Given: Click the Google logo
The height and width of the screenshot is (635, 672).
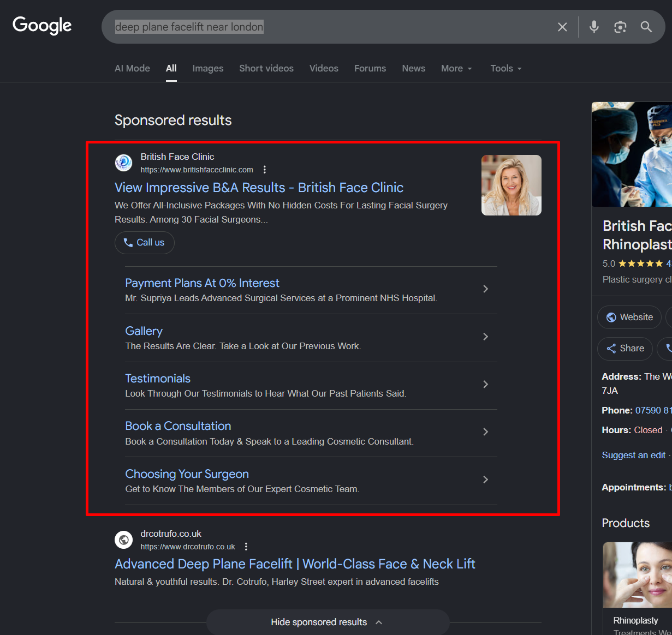Looking at the screenshot, I should [x=42, y=25].
